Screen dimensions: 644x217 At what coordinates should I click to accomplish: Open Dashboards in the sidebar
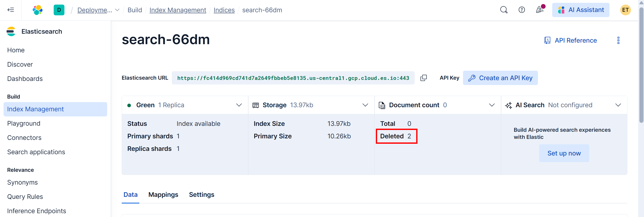pyautogui.click(x=25, y=79)
